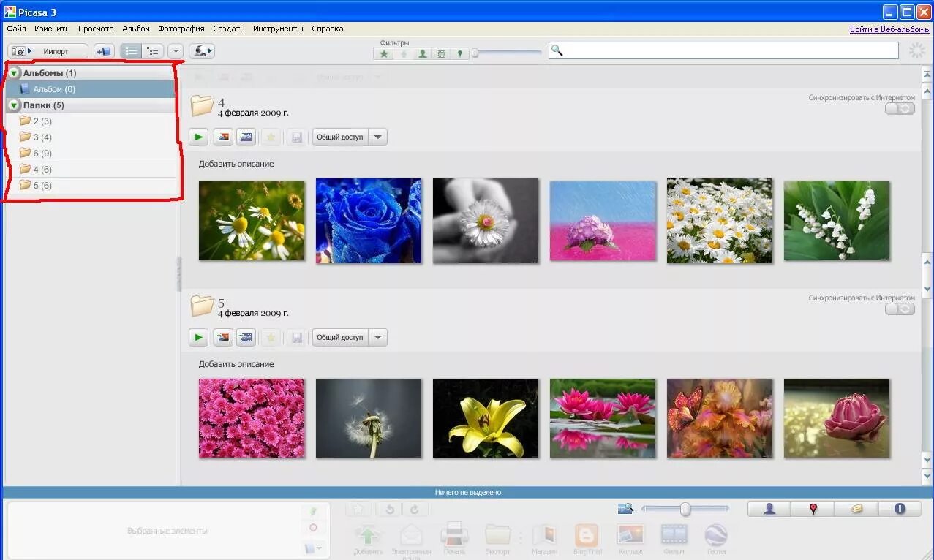Select the yellow lily thumbnail
This screenshot has width=934, height=560.
coord(486,418)
